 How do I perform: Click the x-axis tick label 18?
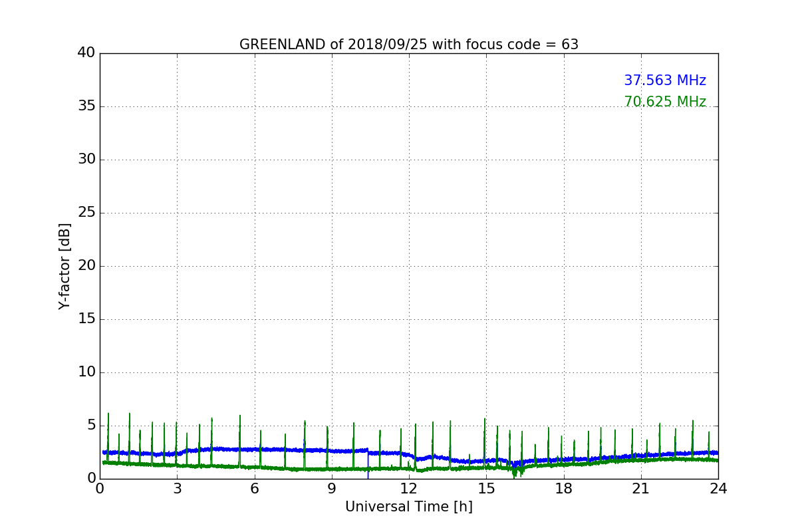pyautogui.click(x=564, y=488)
